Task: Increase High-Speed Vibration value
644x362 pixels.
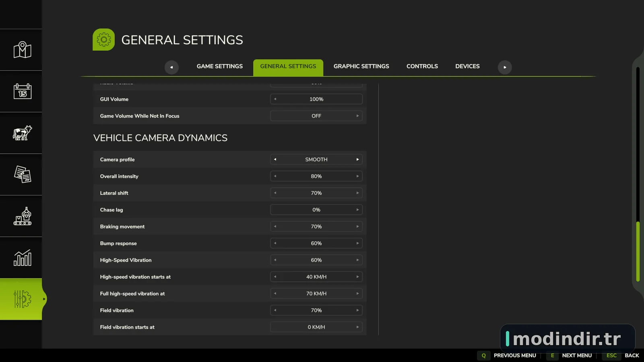Action: 357,260
